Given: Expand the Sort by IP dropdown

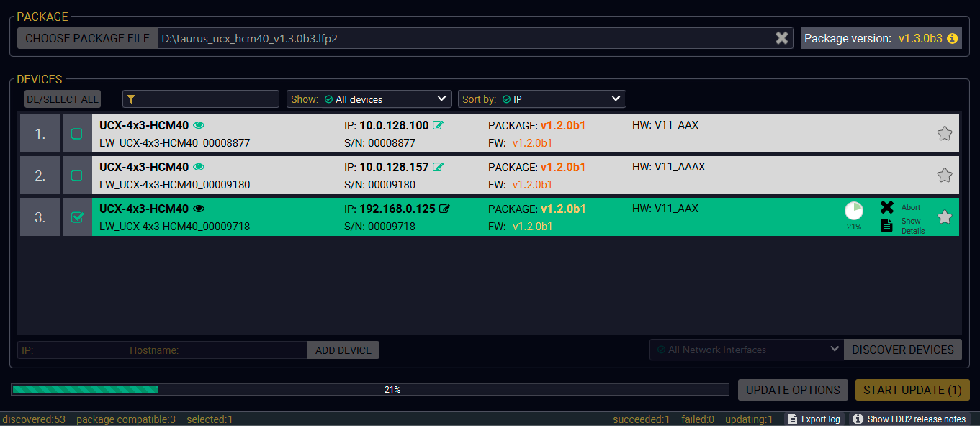Looking at the screenshot, I should (541, 99).
